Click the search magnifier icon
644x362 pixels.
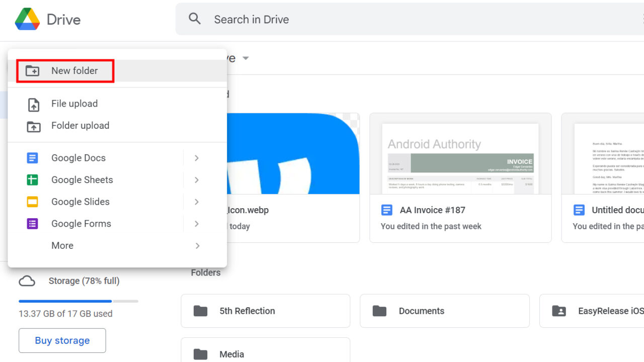[195, 19]
